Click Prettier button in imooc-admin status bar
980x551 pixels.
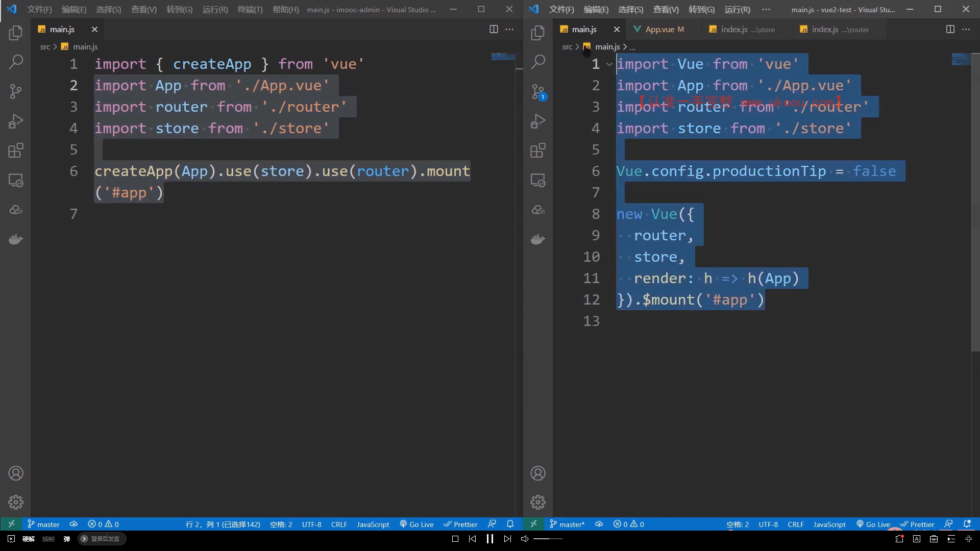click(x=460, y=524)
